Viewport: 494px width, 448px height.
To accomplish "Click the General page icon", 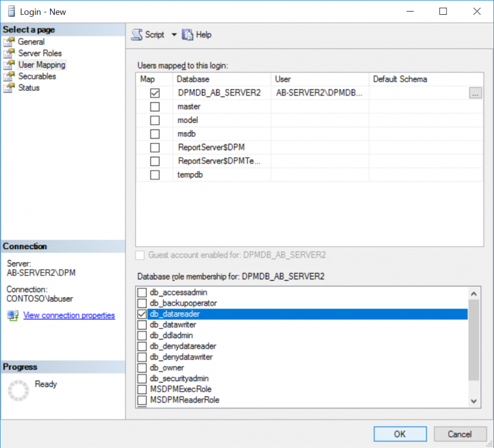I will [x=9, y=42].
